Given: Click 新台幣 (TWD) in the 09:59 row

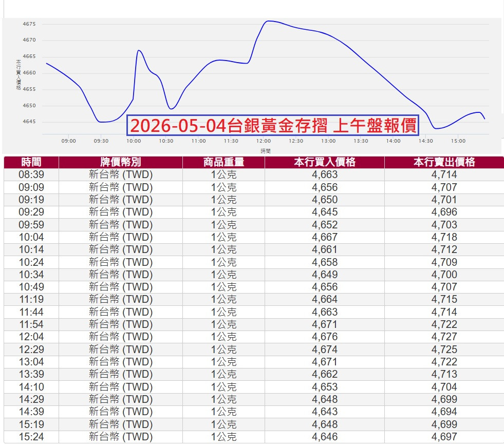Looking at the screenshot, I should tap(121, 225).
